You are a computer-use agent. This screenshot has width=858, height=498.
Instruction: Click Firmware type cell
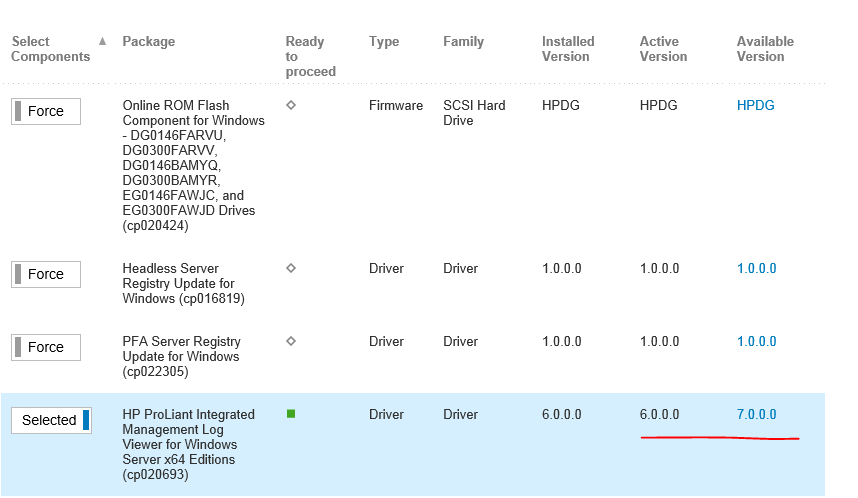click(x=396, y=106)
